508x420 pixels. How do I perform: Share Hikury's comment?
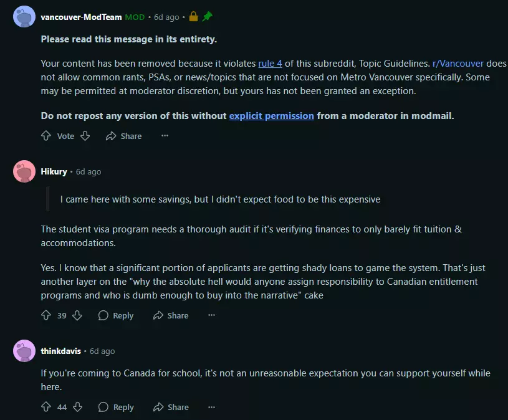(171, 315)
